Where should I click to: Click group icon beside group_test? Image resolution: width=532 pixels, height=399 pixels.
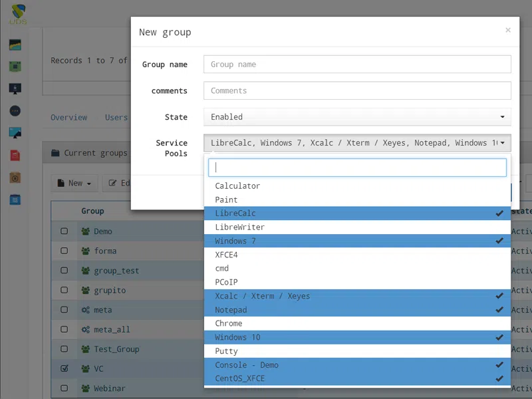coord(86,271)
